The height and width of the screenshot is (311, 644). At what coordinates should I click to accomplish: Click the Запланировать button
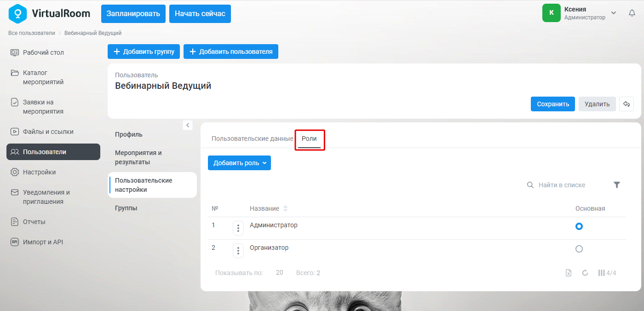click(x=133, y=14)
